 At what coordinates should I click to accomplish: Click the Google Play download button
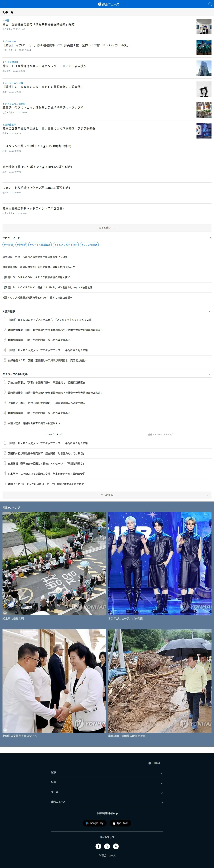(x=95, y=823)
